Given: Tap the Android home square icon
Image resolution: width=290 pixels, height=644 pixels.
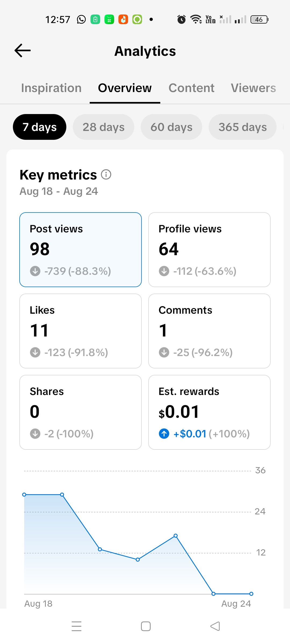Looking at the screenshot, I should (146, 626).
